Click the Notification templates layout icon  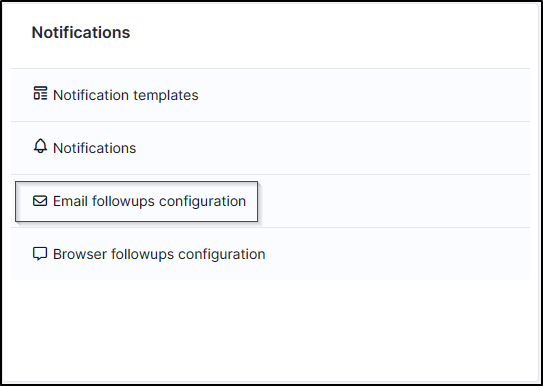(40, 93)
